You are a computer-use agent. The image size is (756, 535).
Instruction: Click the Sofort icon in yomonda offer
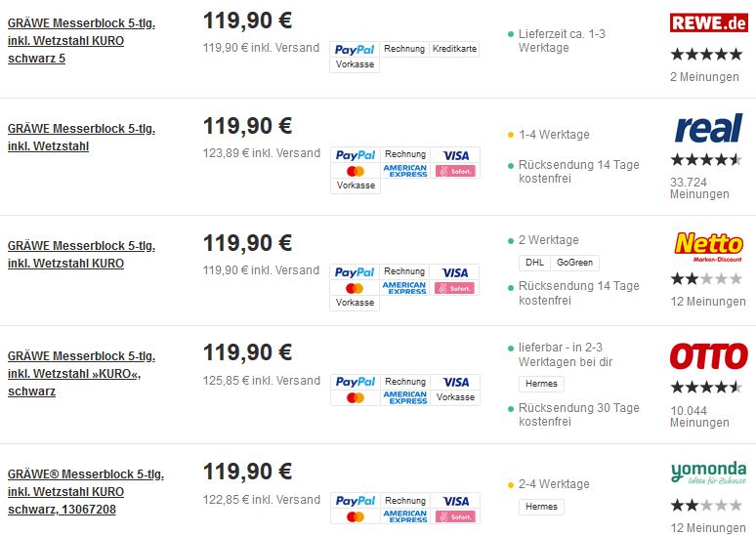point(455,516)
